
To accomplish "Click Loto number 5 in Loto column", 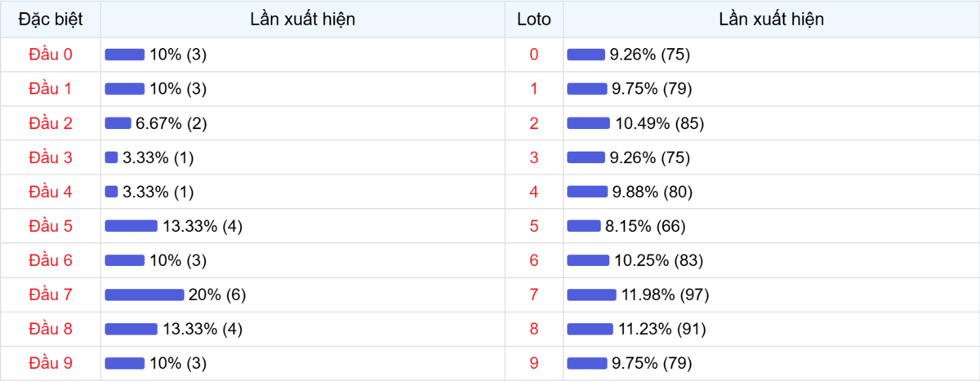I will [x=534, y=226].
